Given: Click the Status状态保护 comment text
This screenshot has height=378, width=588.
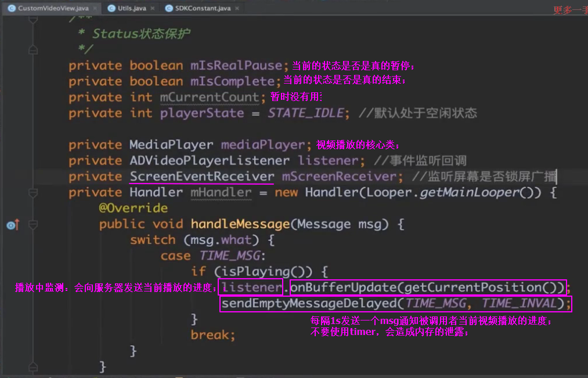Looking at the screenshot, I should [141, 34].
